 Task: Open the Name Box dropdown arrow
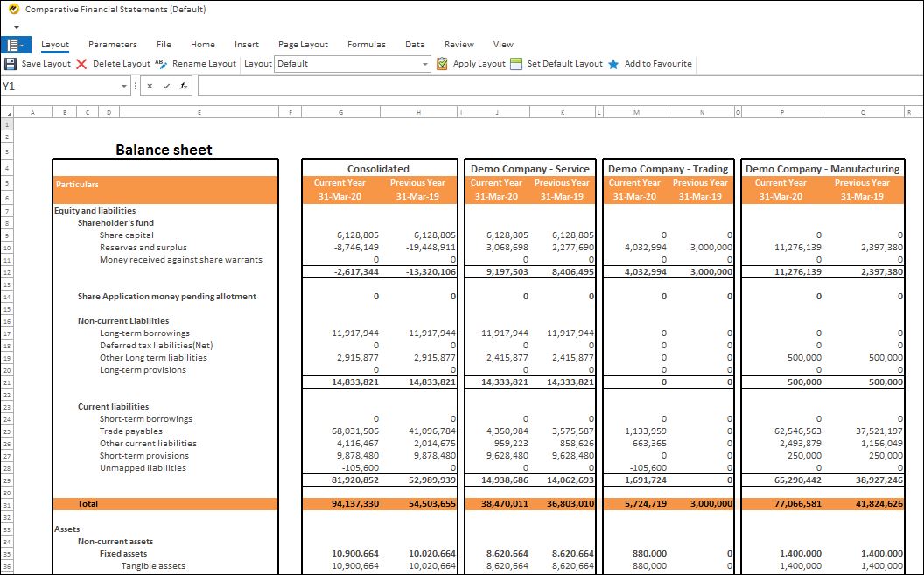tap(124, 86)
